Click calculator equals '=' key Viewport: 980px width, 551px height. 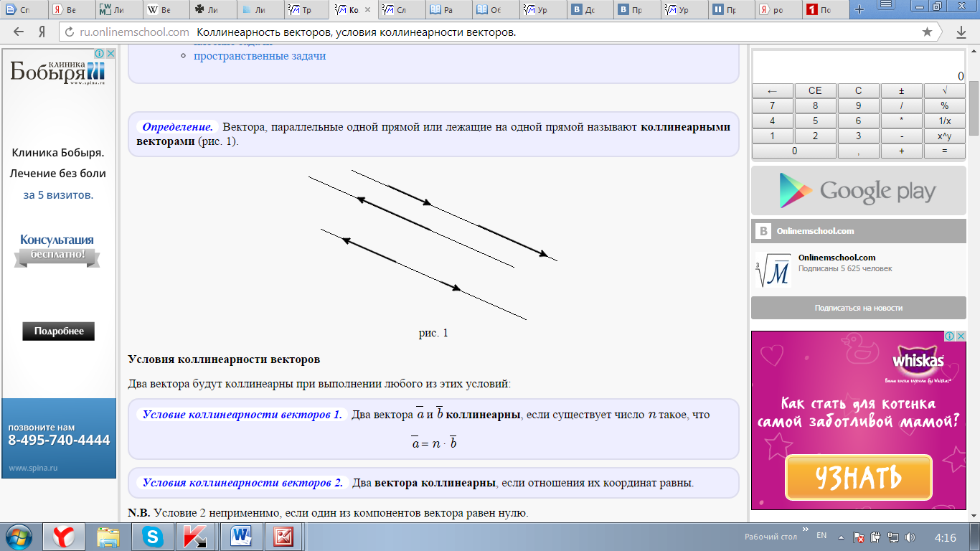pyautogui.click(x=944, y=151)
